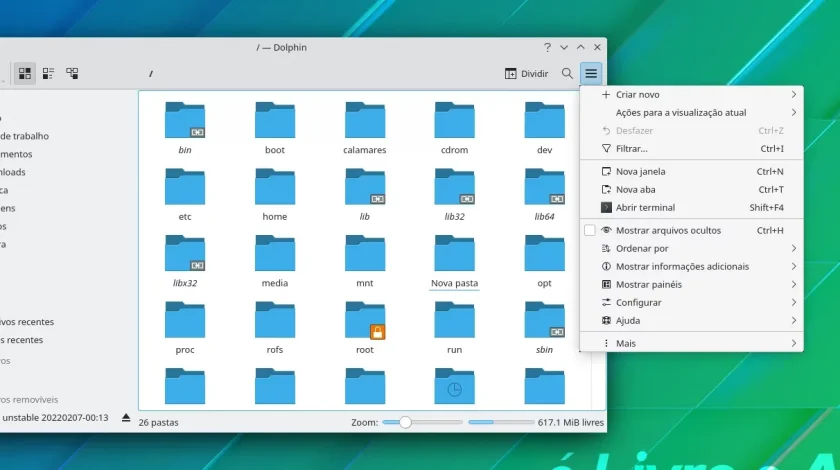Eject the unstable 20220207 removable device

click(126, 417)
